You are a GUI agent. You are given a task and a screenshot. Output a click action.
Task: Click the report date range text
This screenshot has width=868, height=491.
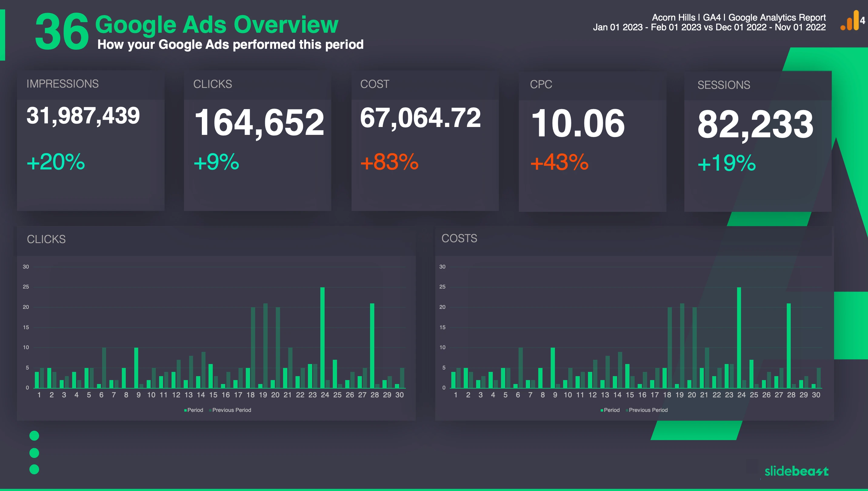click(x=709, y=27)
